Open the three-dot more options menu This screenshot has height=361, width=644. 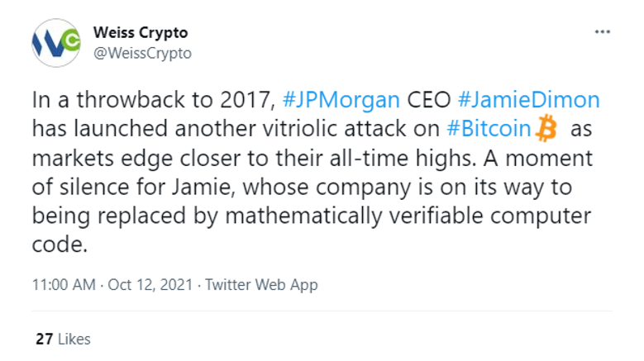pos(602,32)
